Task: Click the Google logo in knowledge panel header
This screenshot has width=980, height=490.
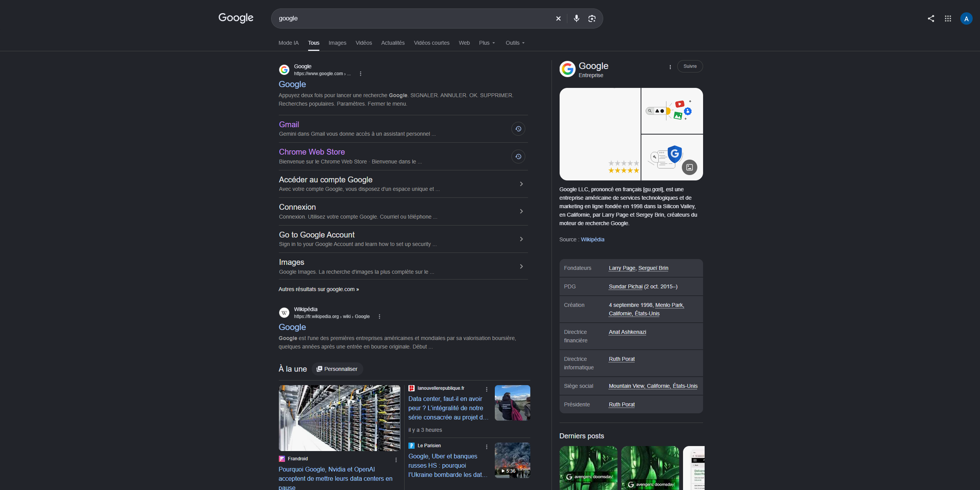Action: coord(567,69)
